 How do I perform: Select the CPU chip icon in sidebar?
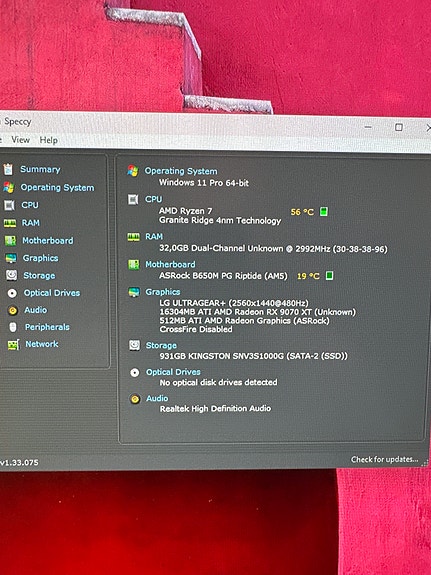(9, 205)
